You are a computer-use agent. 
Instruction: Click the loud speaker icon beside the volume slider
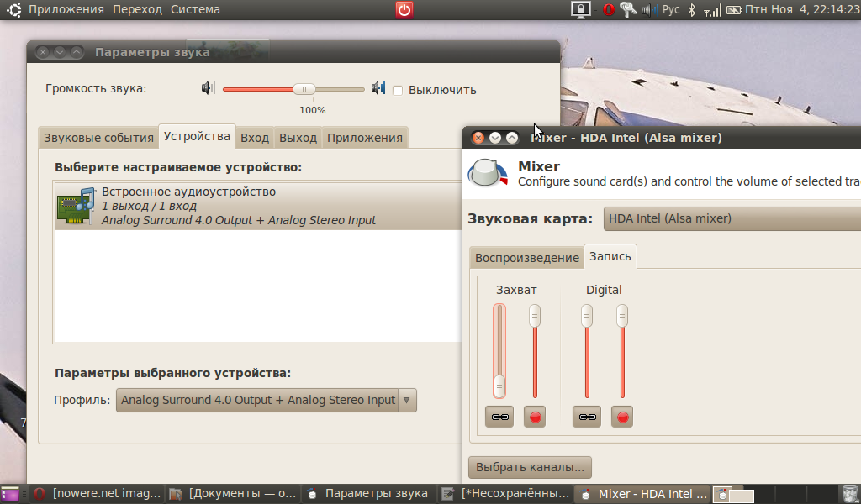pos(378,88)
